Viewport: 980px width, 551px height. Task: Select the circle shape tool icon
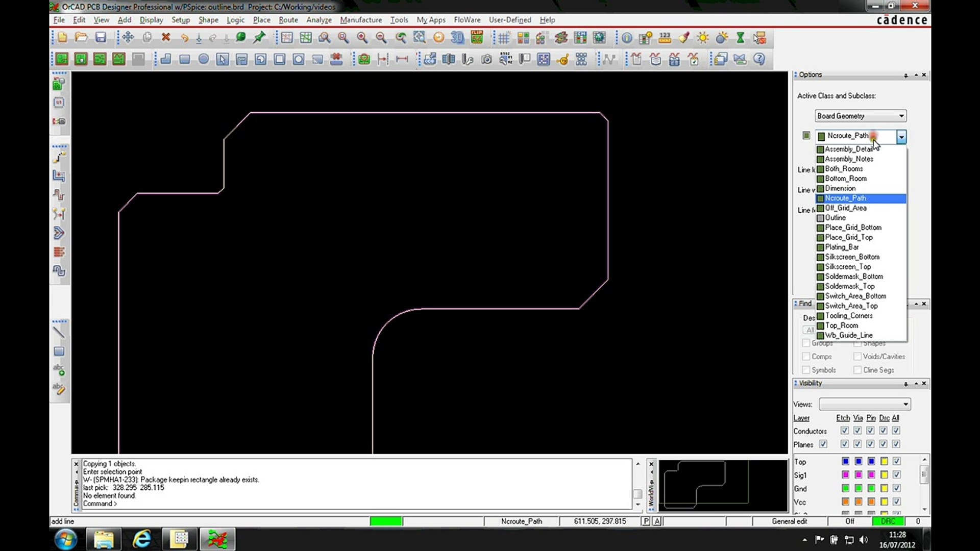click(203, 59)
